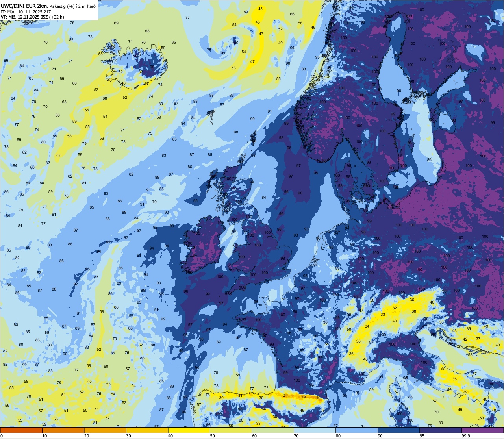Select the 90–95 dark blue legend swatch
The width and height of the screenshot is (504, 439).
(x=398, y=430)
